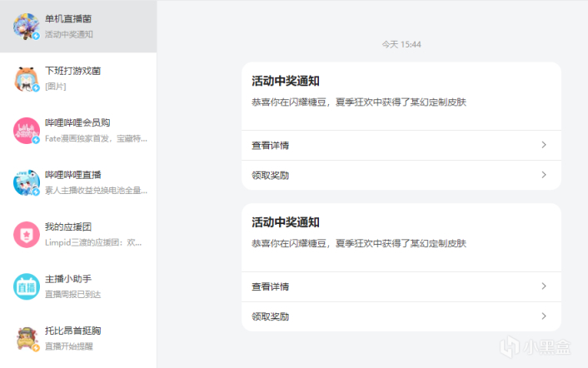The width and height of the screenshot is (588, 368).
Task: Click 哔哩哔哩直播 avatar icon
Action: coord(27,183)
